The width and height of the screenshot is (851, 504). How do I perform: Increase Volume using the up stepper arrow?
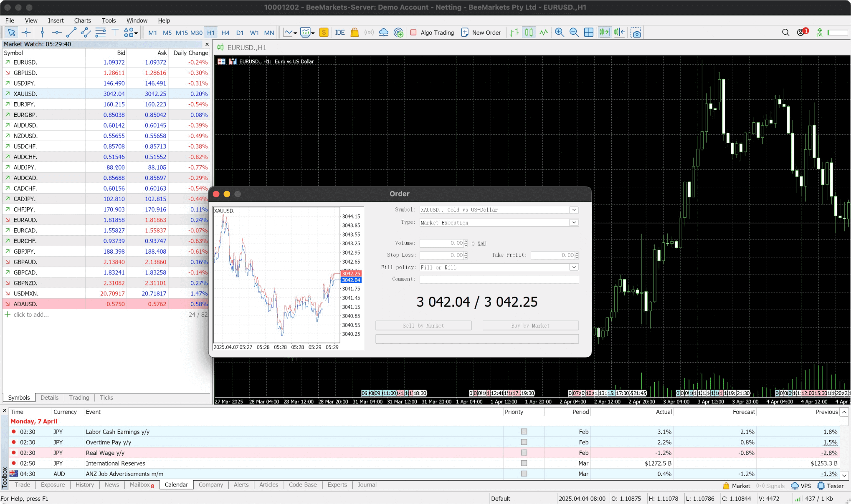coord(466,241)
